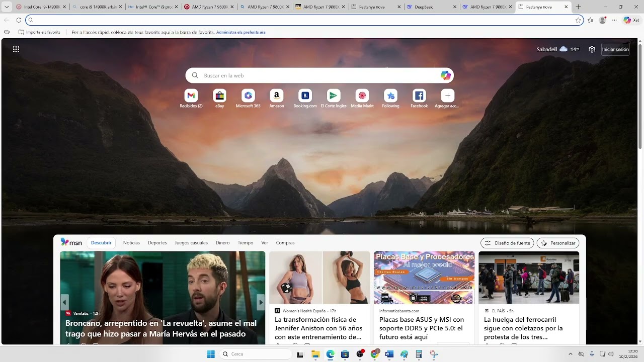Open a new tab with plus button
Screen dimensions: 644x362
(578, 7)
